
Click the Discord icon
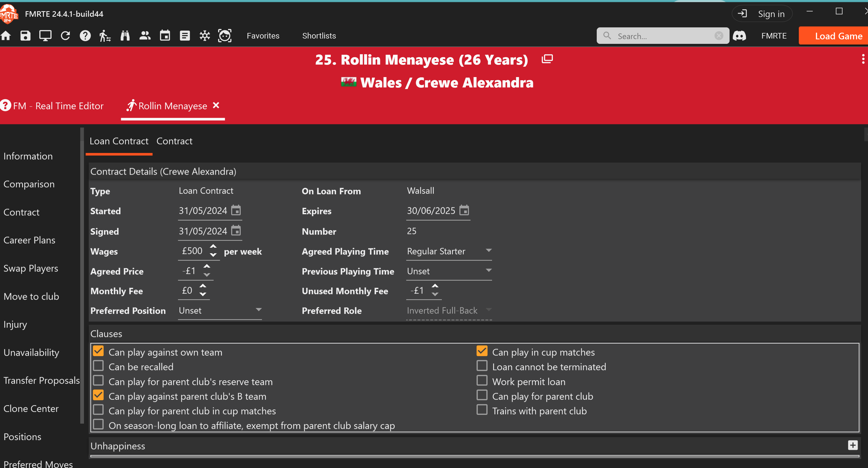coord(740,36)
